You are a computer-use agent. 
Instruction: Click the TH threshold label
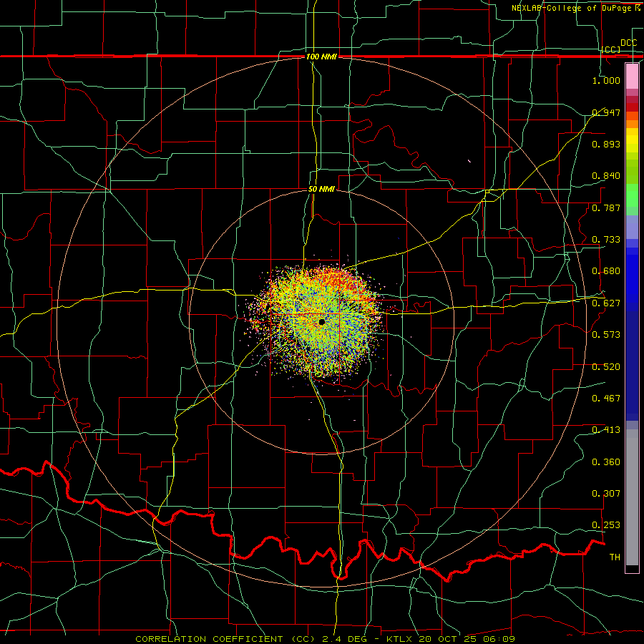pyautogui.click(x=615, y=557)
